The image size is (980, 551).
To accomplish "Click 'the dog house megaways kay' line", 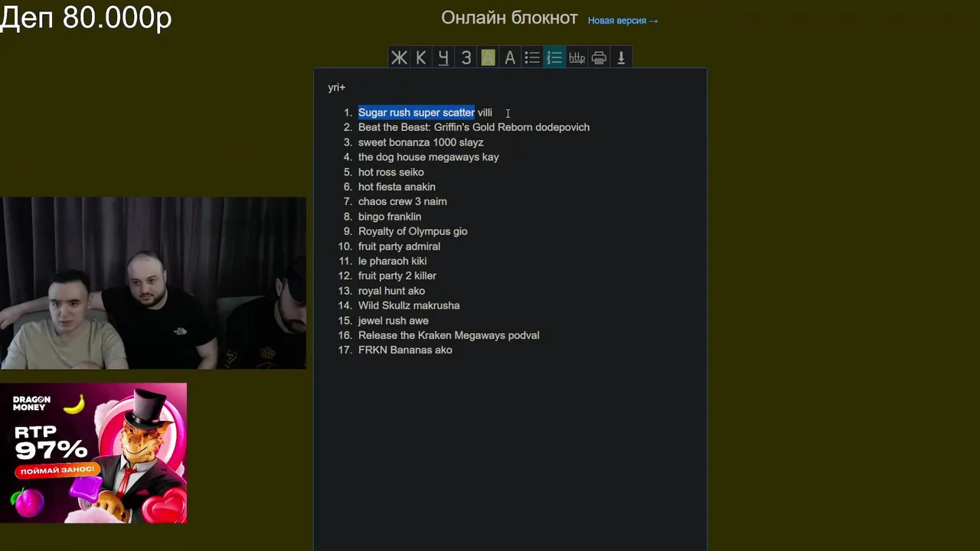I will [x=429, y=157].
